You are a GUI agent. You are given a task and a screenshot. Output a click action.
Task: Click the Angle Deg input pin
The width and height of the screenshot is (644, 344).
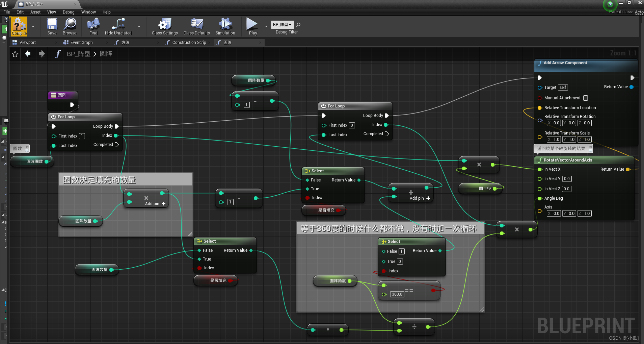540,198
